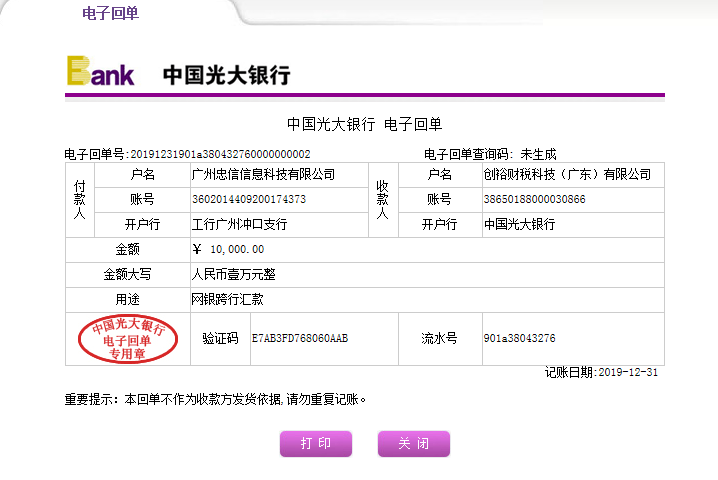Click the amount in words 人民币壹万元整

[234, 274]
